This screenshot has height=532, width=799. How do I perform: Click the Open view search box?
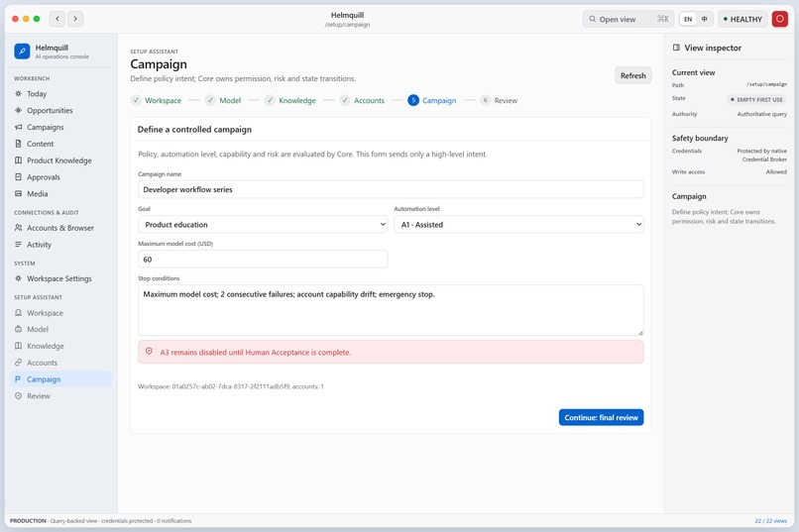[628, 19]
